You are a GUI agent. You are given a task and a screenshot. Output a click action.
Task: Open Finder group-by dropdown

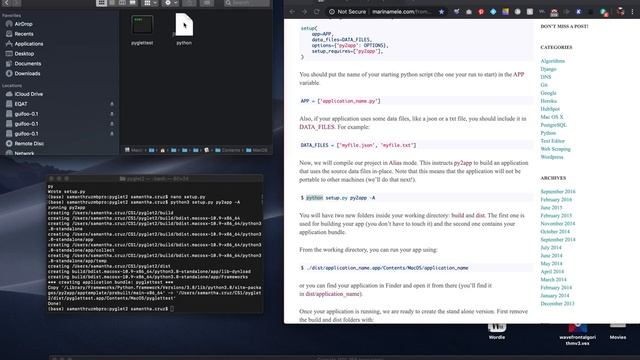pos(150,3)
